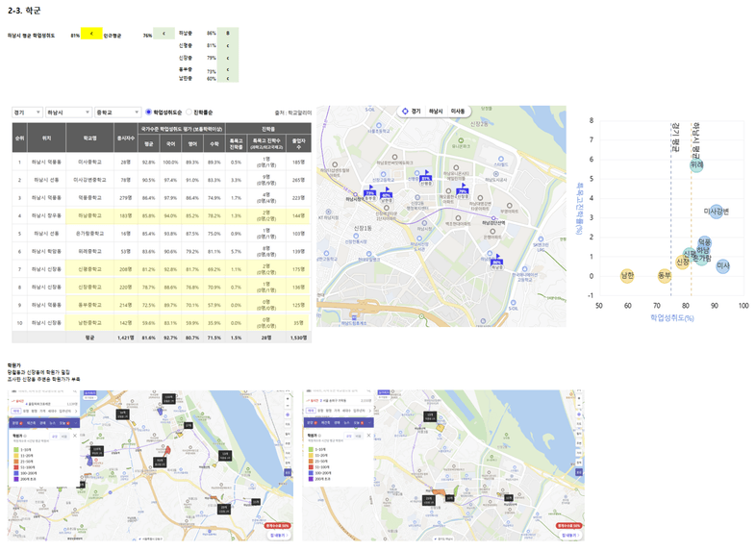Image resolution: width=756 pixels, height=551 pixels.
Task: Click the highlighted 동부중학교 cell
Action: 89,305
